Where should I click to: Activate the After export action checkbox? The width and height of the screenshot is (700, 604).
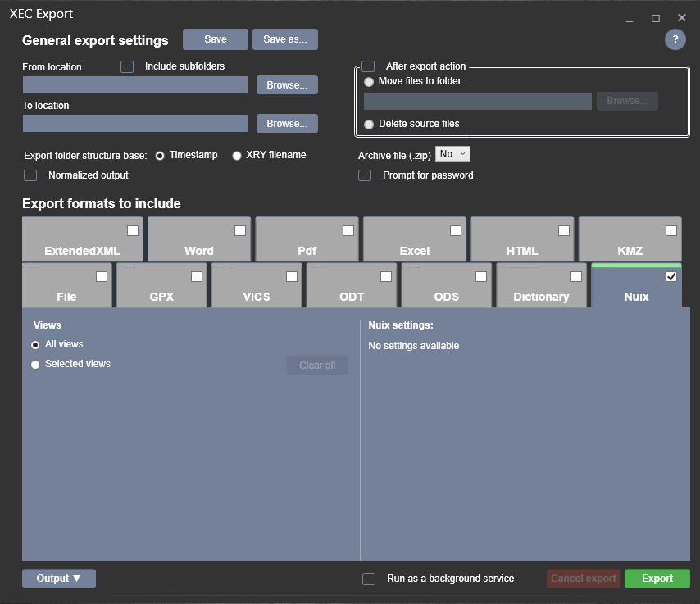(367, 66)
